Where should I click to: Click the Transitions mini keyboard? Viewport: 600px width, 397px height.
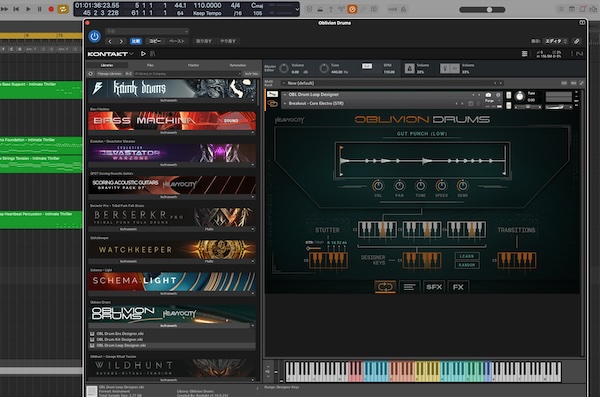pyautogui.click(x=517, y=260)
